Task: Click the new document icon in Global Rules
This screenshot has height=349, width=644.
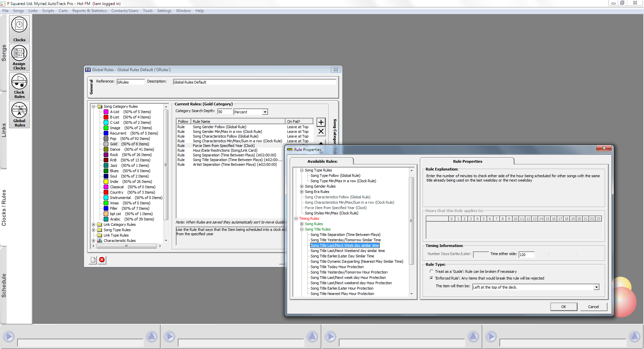Action: (93, 260)
